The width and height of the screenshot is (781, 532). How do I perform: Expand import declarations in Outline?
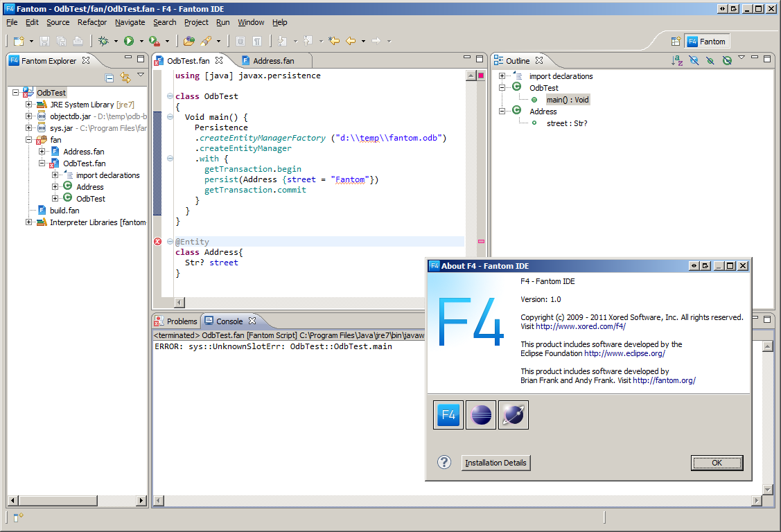tap(502, 76)
